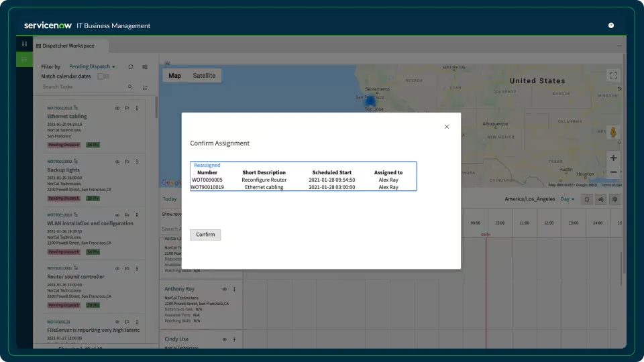The image size is (644, 362).
Task: Enter map fullscreen mode
Action: [612, 76]
